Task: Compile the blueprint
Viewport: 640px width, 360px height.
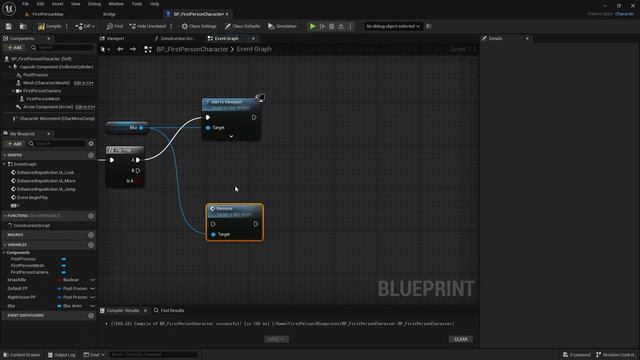Action: 49,26
